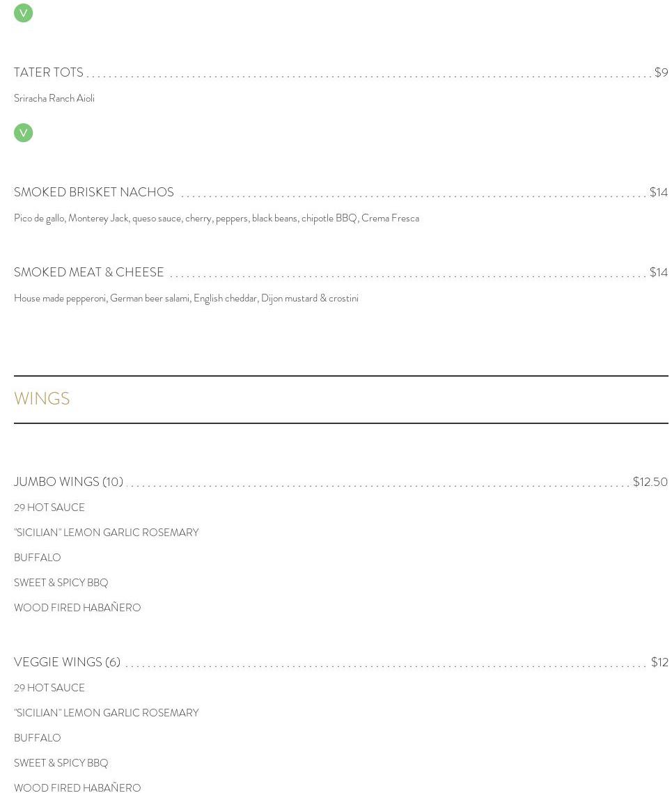Click the $12.50 Jumbo Wings price
The height and width of the screenshot is (793, 672).
pyautogui.click(x=650, y=482)
